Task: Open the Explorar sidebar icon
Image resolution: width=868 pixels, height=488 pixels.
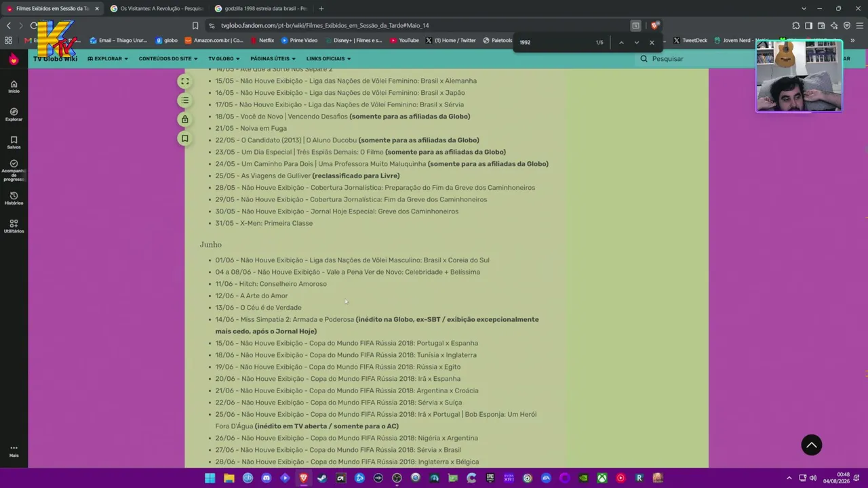Action: 14,114
